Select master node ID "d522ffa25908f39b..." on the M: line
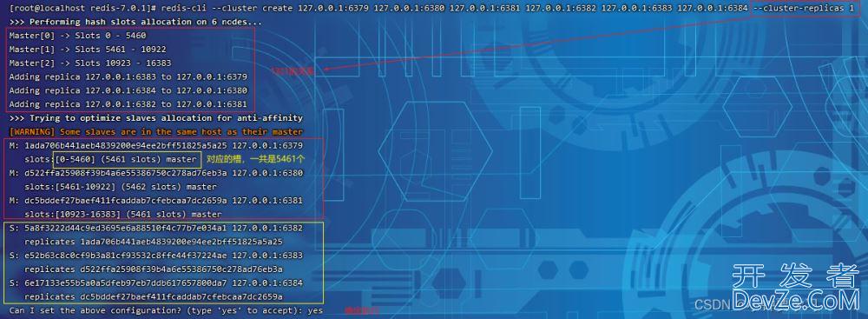This screenshot has width=868, height=319. pyautogui.click(x=126, y=173)
